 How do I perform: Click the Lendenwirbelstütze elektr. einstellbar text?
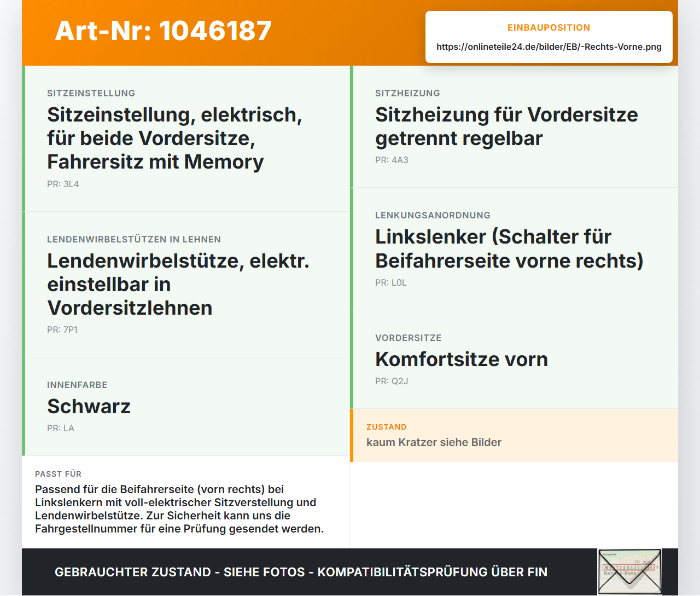coord(178,284)
